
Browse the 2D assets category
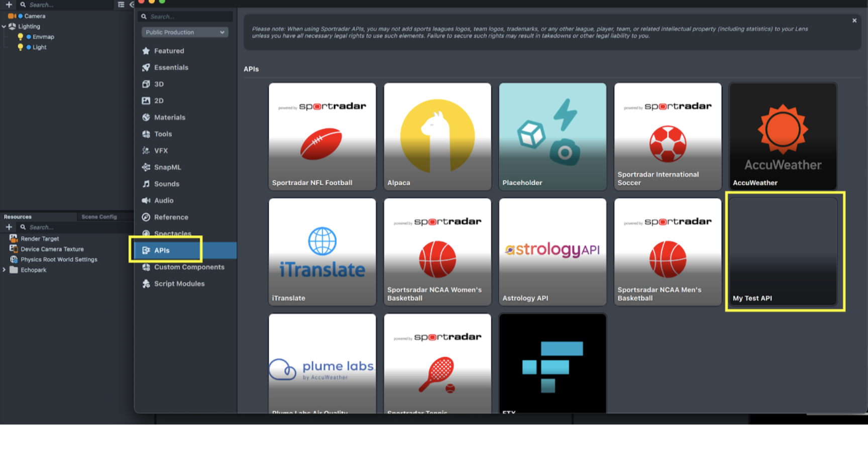(159, 100)
